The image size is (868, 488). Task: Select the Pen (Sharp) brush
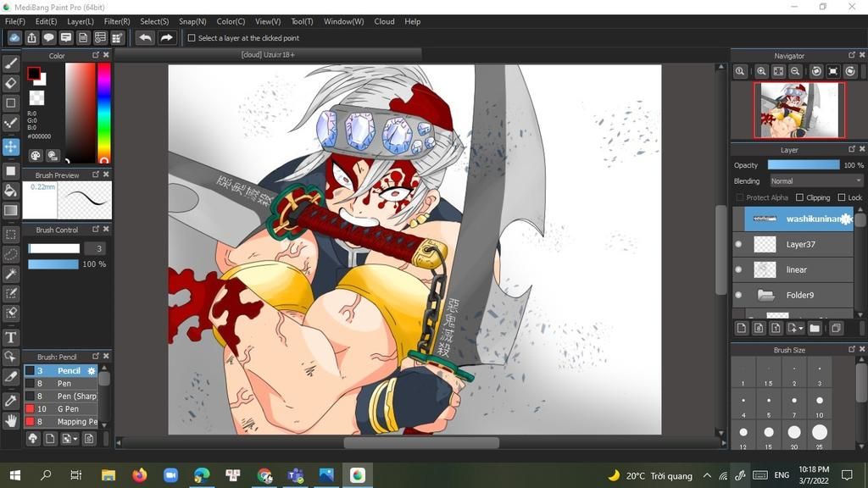[x=61, y=396]
